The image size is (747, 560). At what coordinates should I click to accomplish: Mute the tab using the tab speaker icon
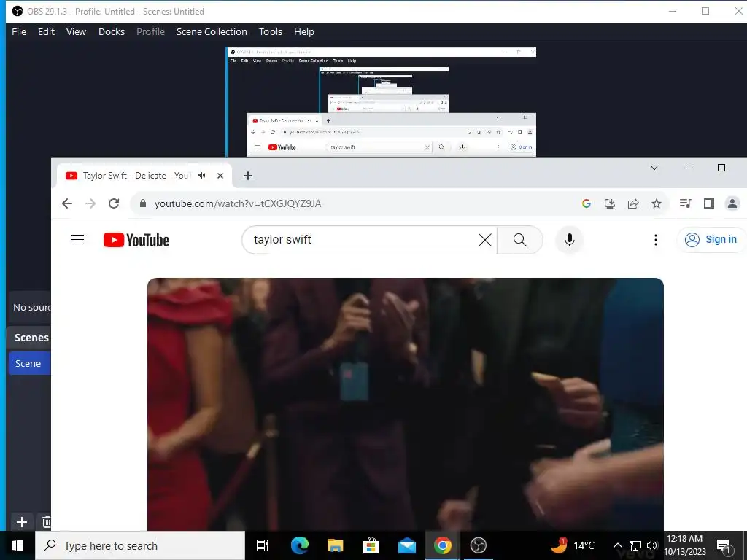pyautogui.click(x=202, y=176)
